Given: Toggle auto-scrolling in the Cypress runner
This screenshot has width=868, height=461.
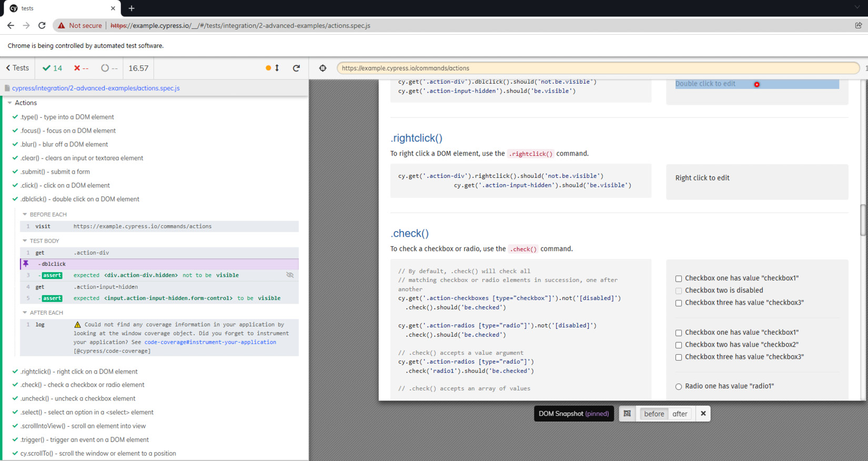Looking at the screenshot, I should pos(272,68).
